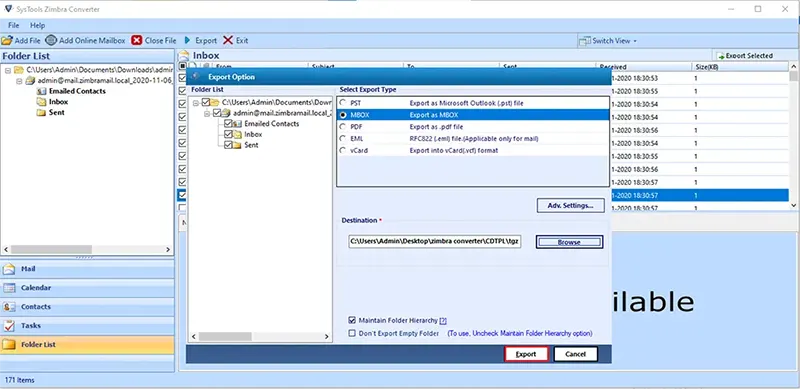The width and height of the screenshot is (800, 389).
Task: Click the main Folder List horizontal scrollbar thumb
Action: click(51, 250)
